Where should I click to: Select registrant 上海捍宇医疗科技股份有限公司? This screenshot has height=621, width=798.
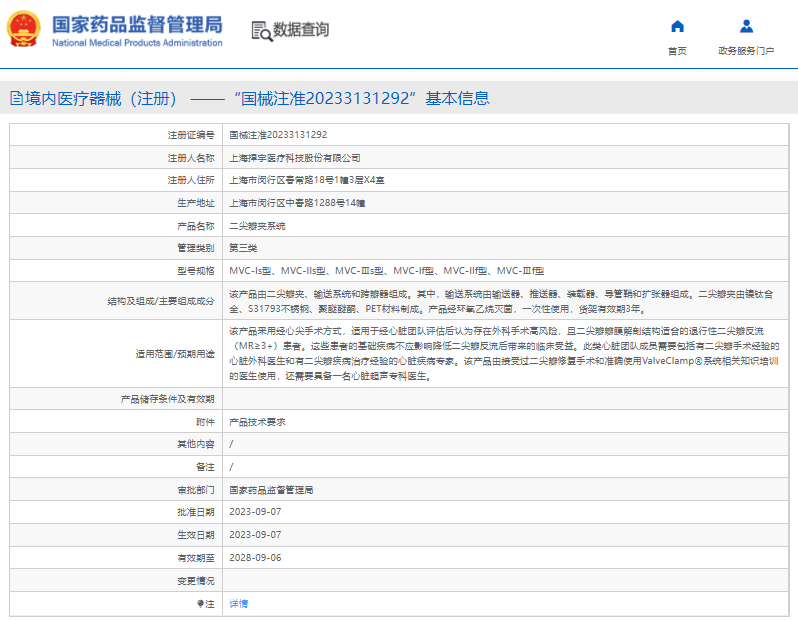click(295, 158)
